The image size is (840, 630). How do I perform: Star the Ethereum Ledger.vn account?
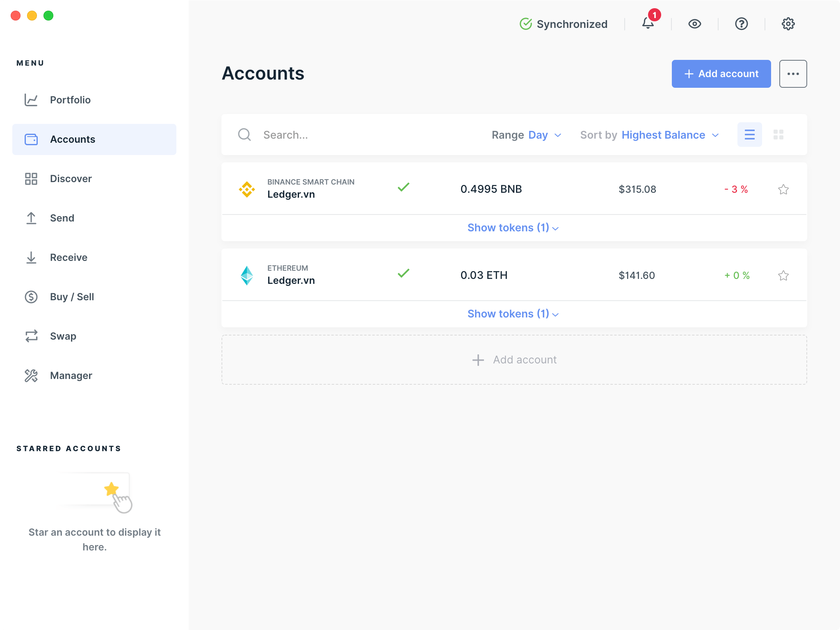pyautogui.click(x=783, y=276)
